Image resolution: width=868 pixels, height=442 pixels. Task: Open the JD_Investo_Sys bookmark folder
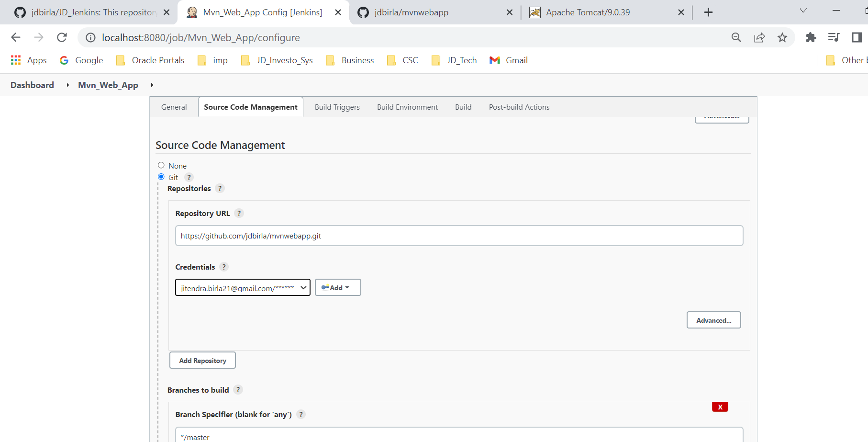coord(277,60)
